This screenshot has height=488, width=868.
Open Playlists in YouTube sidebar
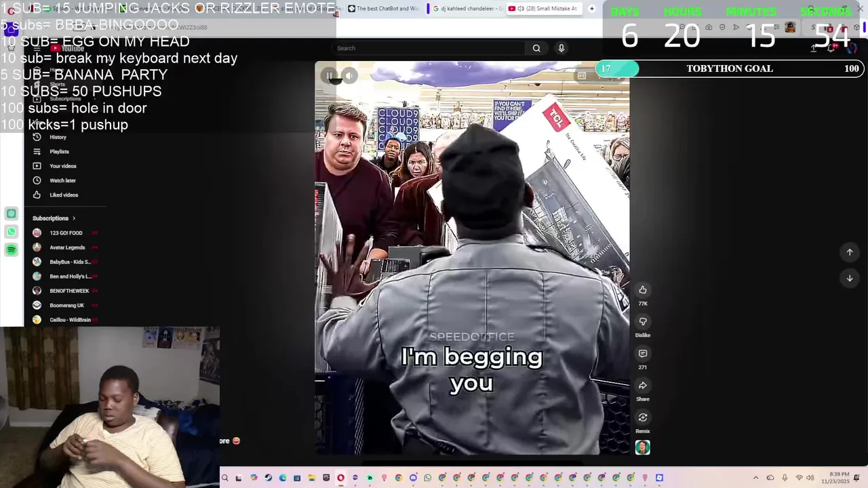[x=59, y=152]
